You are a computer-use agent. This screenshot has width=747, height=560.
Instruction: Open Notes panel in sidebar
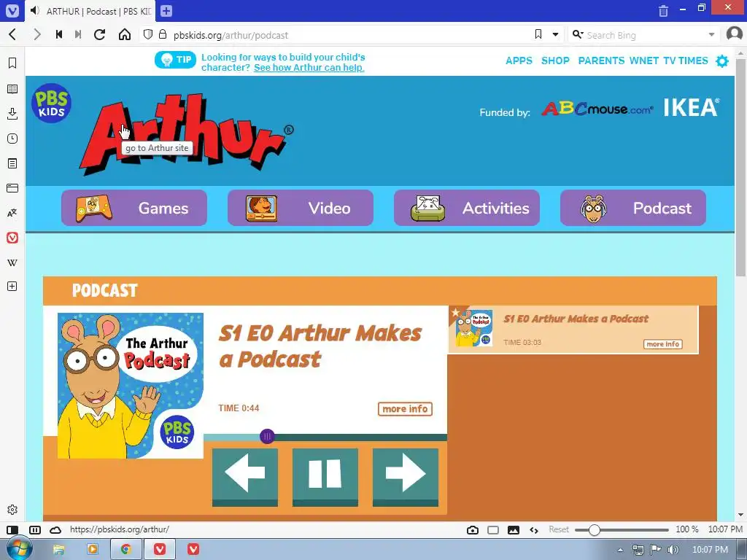12,163
